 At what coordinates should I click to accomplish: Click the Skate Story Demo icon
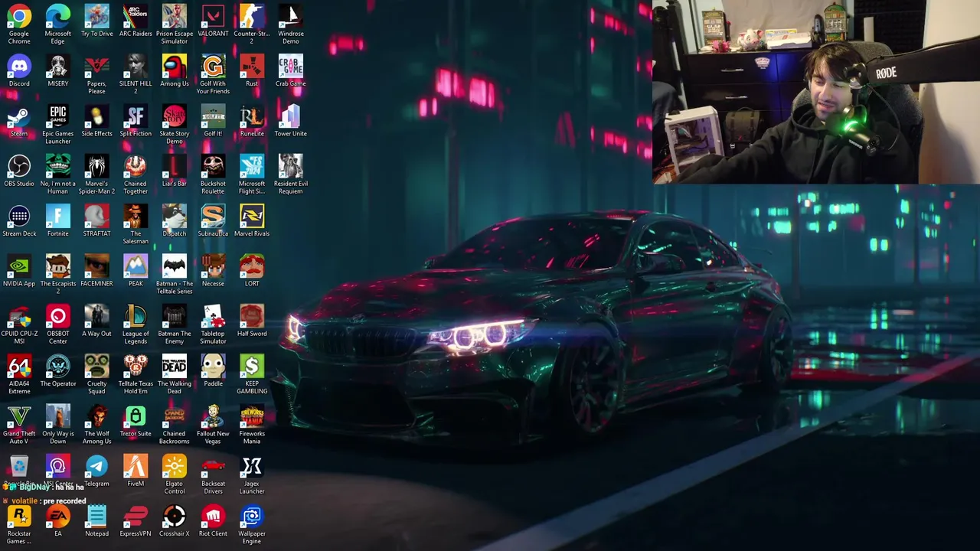click(175, 117)
